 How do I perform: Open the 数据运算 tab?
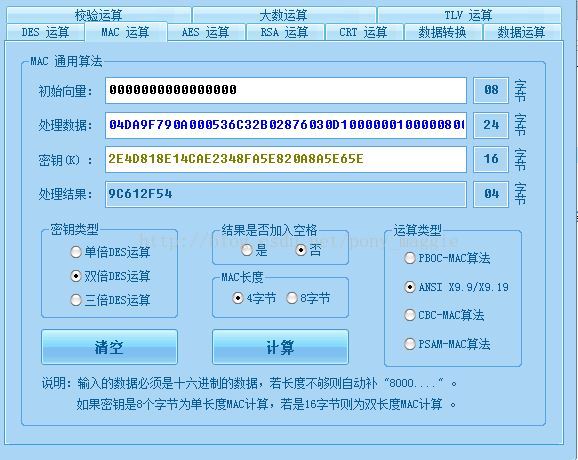pos(522,32)
